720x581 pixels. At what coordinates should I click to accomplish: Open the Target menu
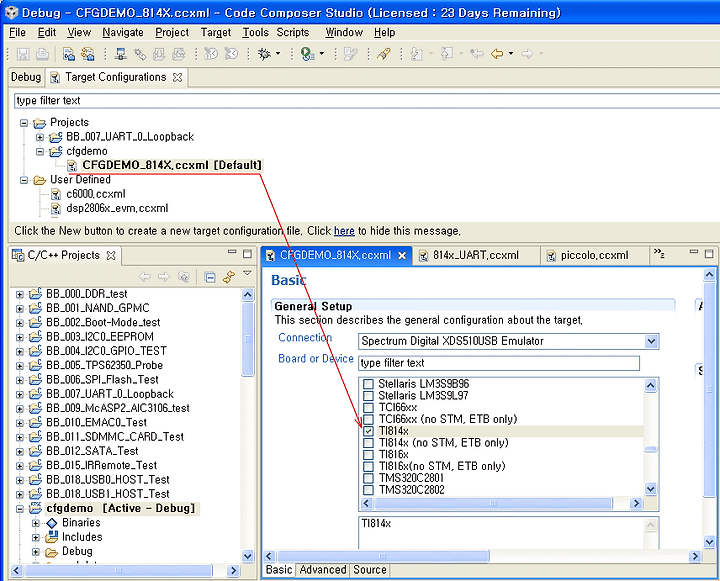215,33
